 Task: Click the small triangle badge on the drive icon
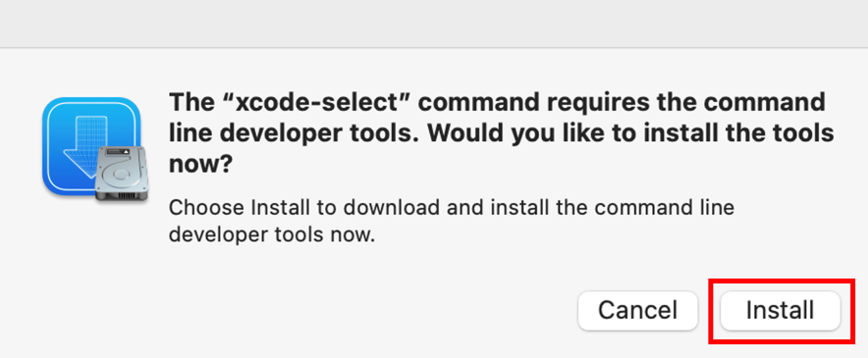[x=126, y=152]
